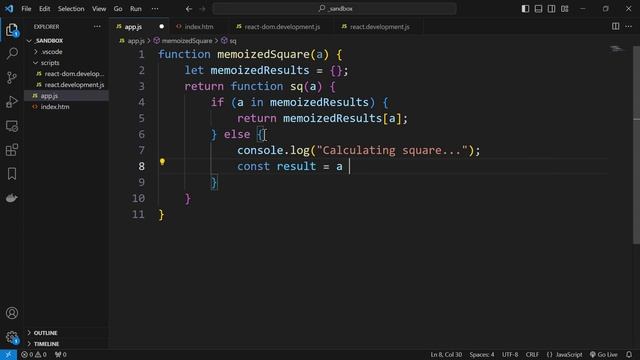Change end of line sequence CRLF
The image size is (640, 360).
click(532, 355)
